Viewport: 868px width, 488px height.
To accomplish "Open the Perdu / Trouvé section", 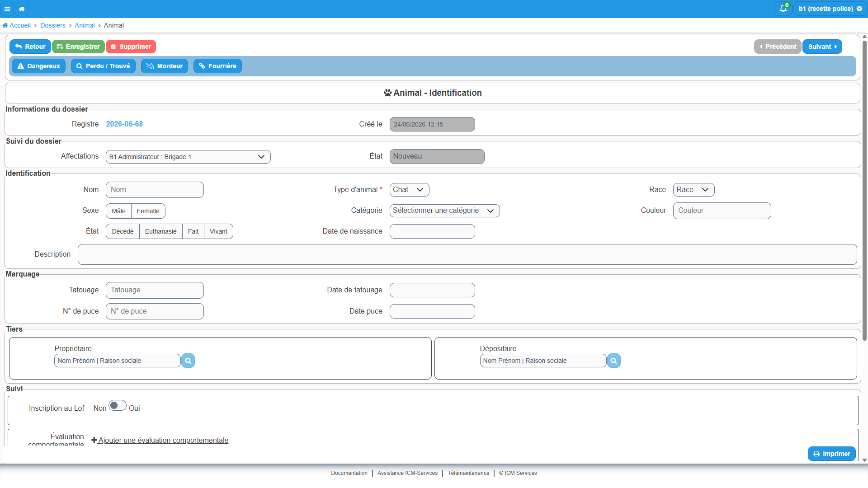I will (x=103, y=66).
